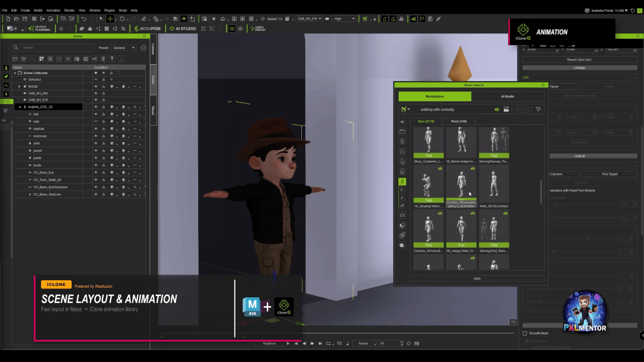
Task: Open the AI Studio toolbar button
Action: (x=183, y=29)
